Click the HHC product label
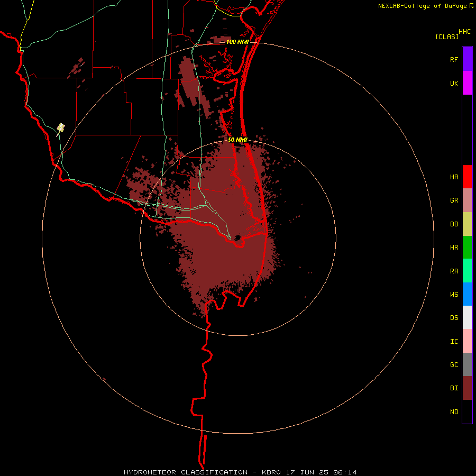The width and height of the screenshot is (476, 476). [x=464, y=32]
